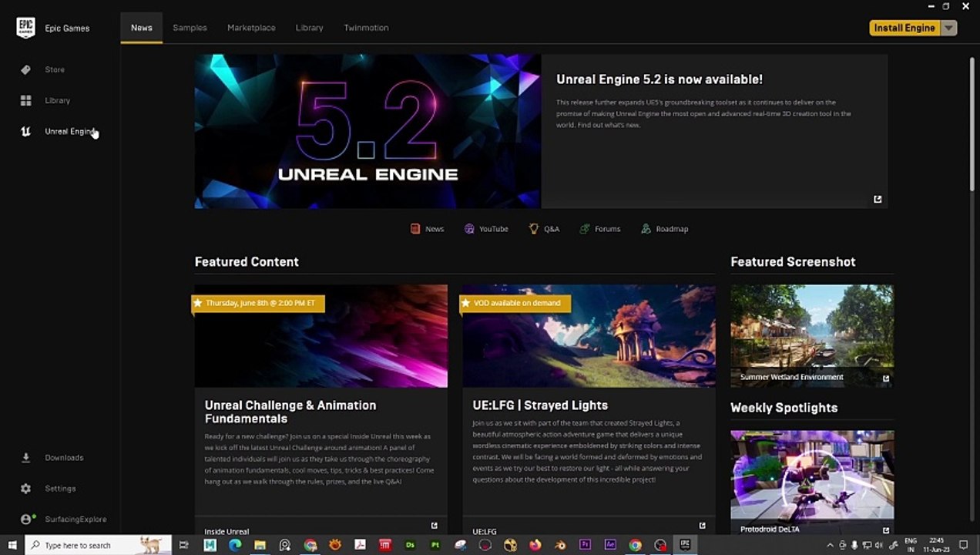
Task: Open UE:LFG | Strayed Lights title
Action: click(540, 405)
